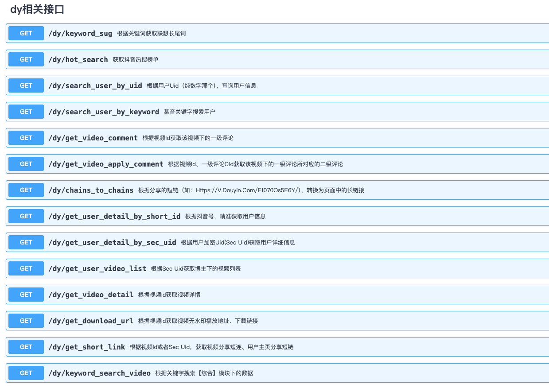Click the GET badge for /dy/chains_to_chains
Viewport: 549px width, 392px height.
[x=26, y=190]
